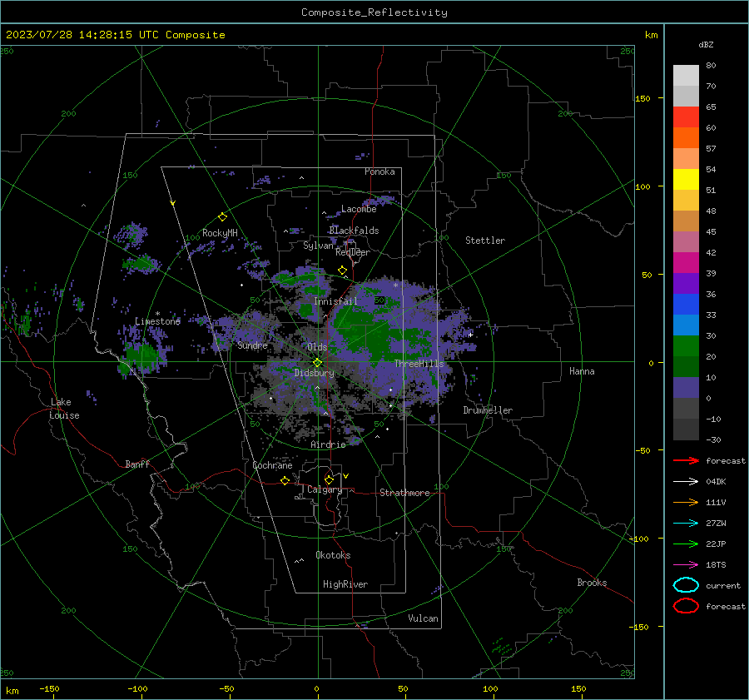The height and width of the screenshot is (700, 749).
Task: Click the 'Limestone' label
Action: click(x=157, y=321)
